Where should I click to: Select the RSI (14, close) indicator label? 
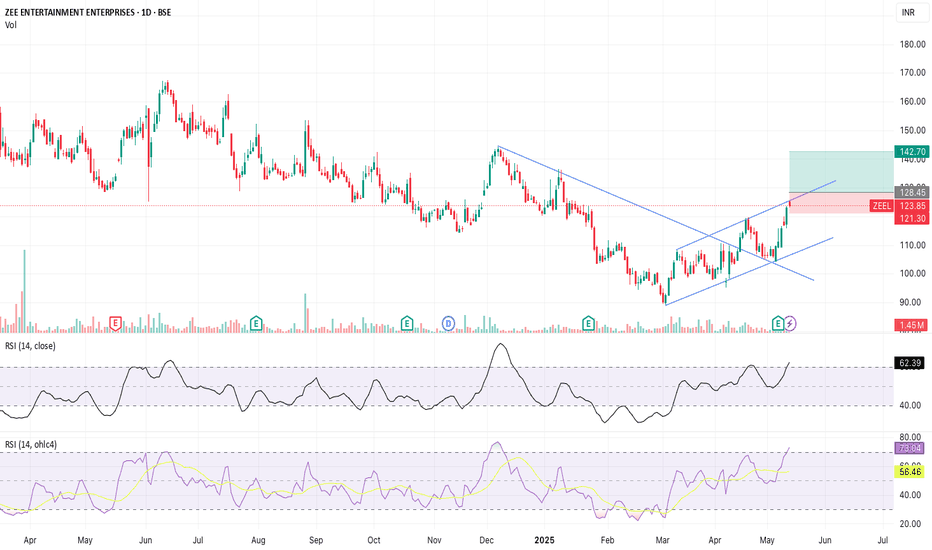30,345
